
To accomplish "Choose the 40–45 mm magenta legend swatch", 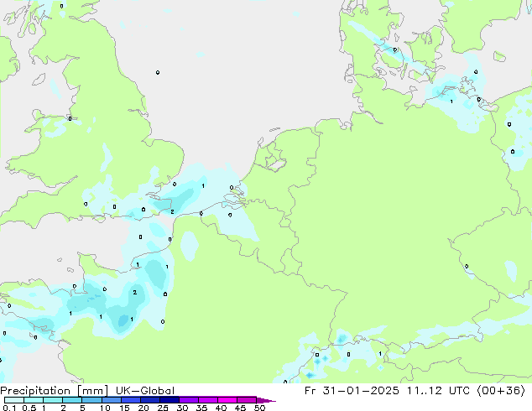I will pos(227,400).
